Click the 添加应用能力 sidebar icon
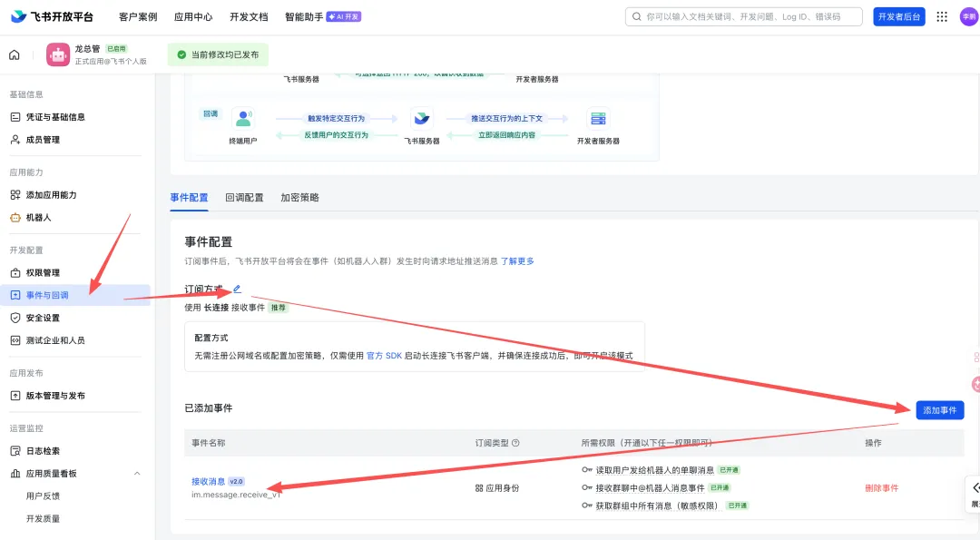 click(15, 195)
